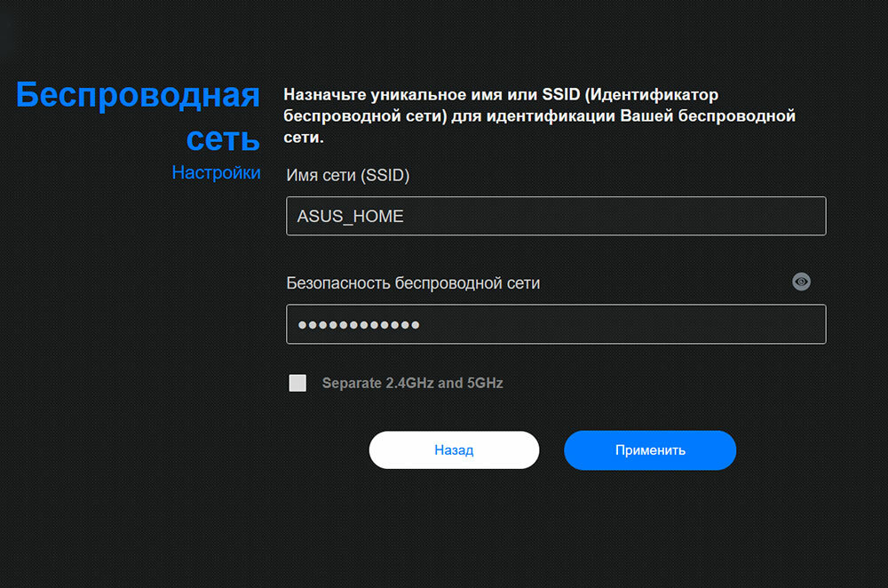
Task: Click the masked password dots
Action: (x=359, y=325)
